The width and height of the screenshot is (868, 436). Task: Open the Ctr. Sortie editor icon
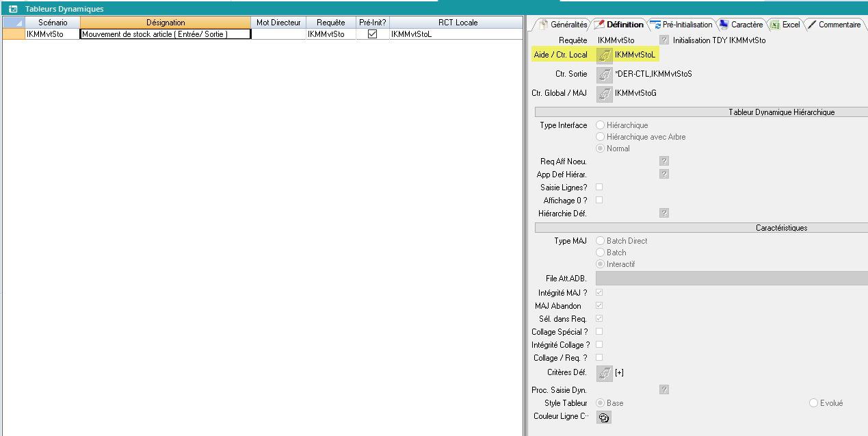click(x=604, y=74)
